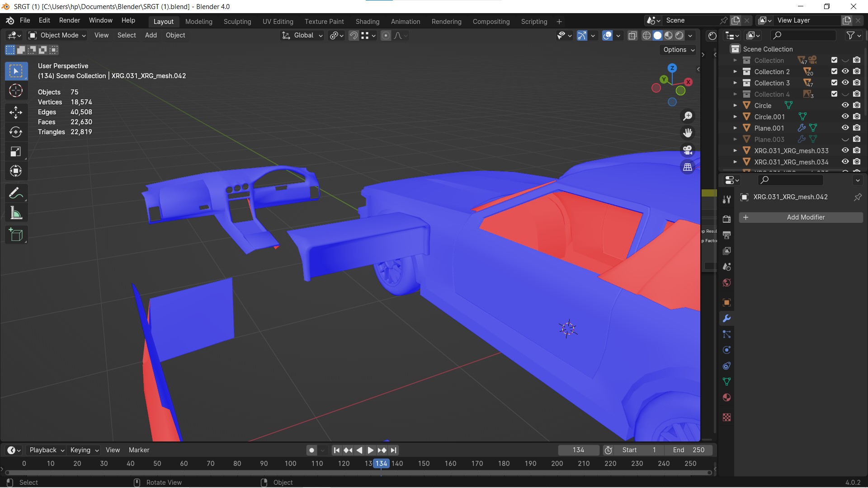The width and height of the screenshot is (868, 488).
Task: Switch to the Sculpting workspace tab
Action: click(237, 22)
